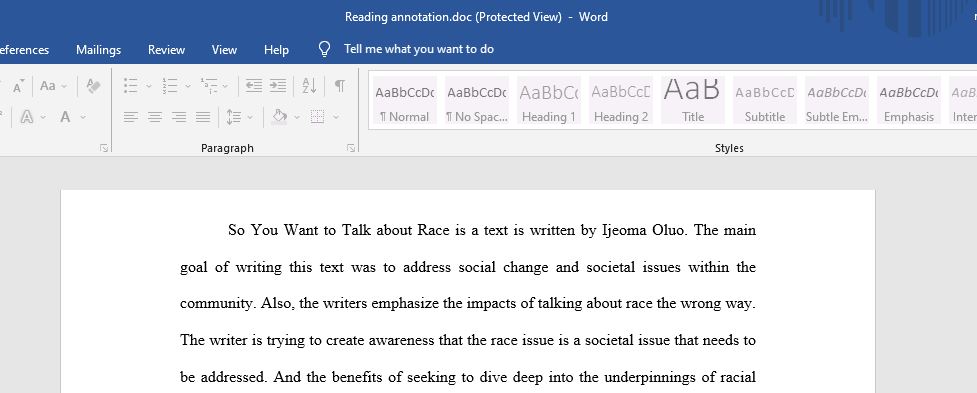
Task: Click the Paragraph group label
Action: pyautogui.click(x=227, y=148)
